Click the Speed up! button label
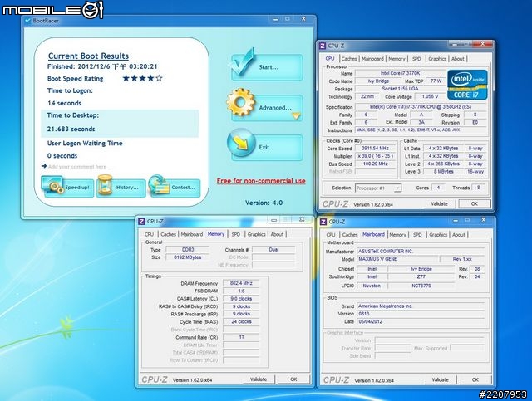This screenshot has height=401, width=532. click(77, 188)
